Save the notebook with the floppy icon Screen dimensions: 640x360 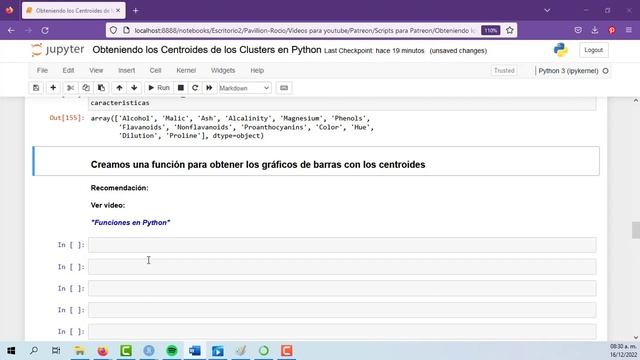click(36, 88)
